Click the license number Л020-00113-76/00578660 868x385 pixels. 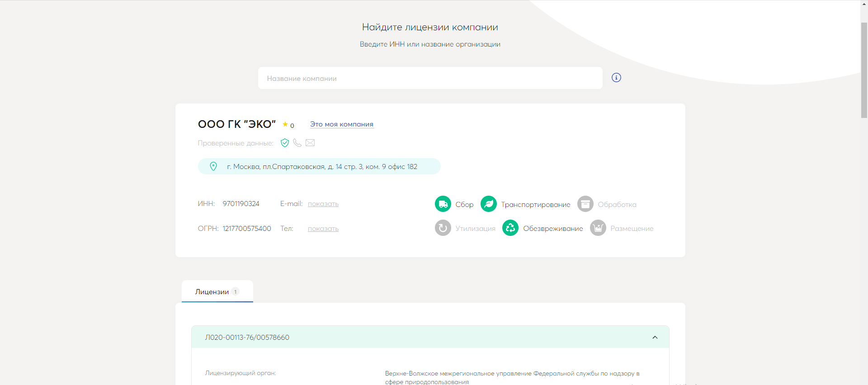(x=247, y=338)
